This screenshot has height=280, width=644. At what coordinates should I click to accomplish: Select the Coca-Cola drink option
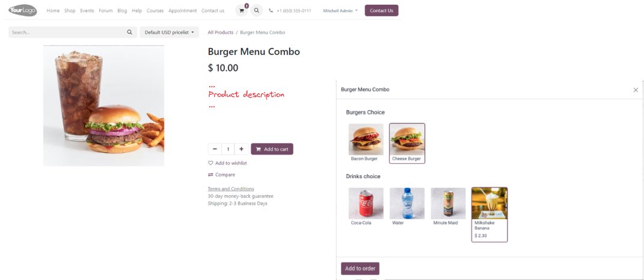click(x=366, y=207)
